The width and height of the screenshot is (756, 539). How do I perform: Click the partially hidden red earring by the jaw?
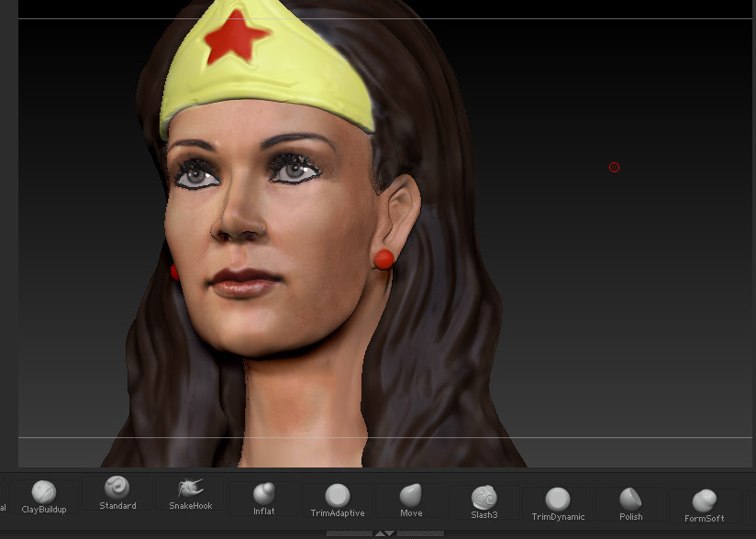point(173,271)
